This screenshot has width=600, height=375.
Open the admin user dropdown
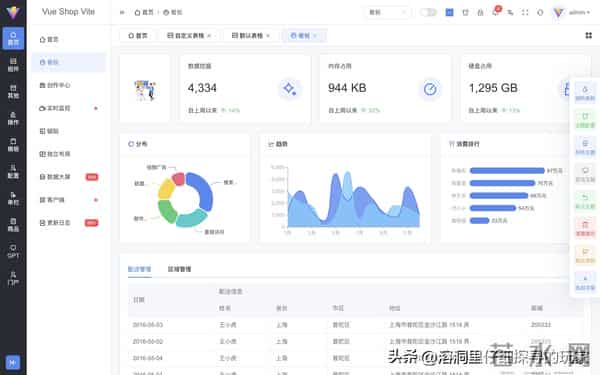579,13
